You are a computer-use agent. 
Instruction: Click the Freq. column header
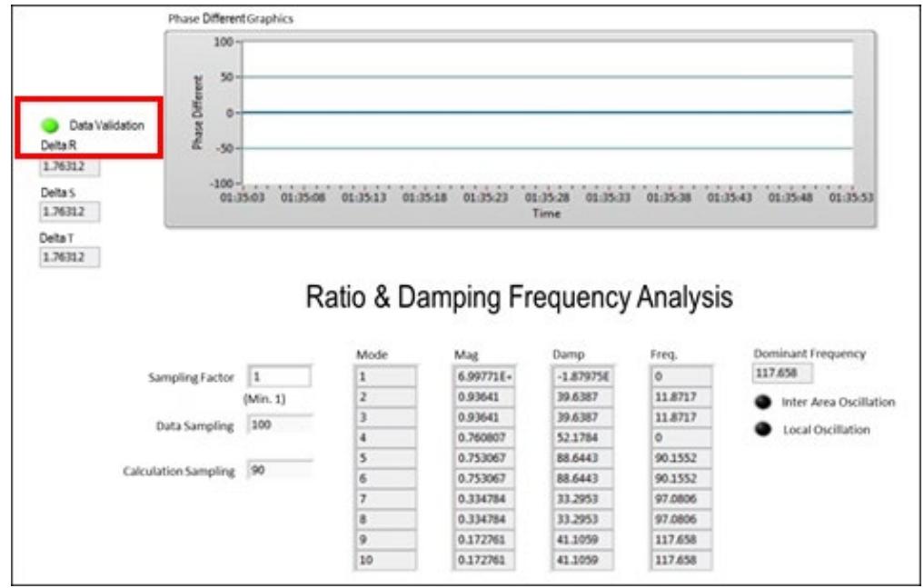click(663, 354)
